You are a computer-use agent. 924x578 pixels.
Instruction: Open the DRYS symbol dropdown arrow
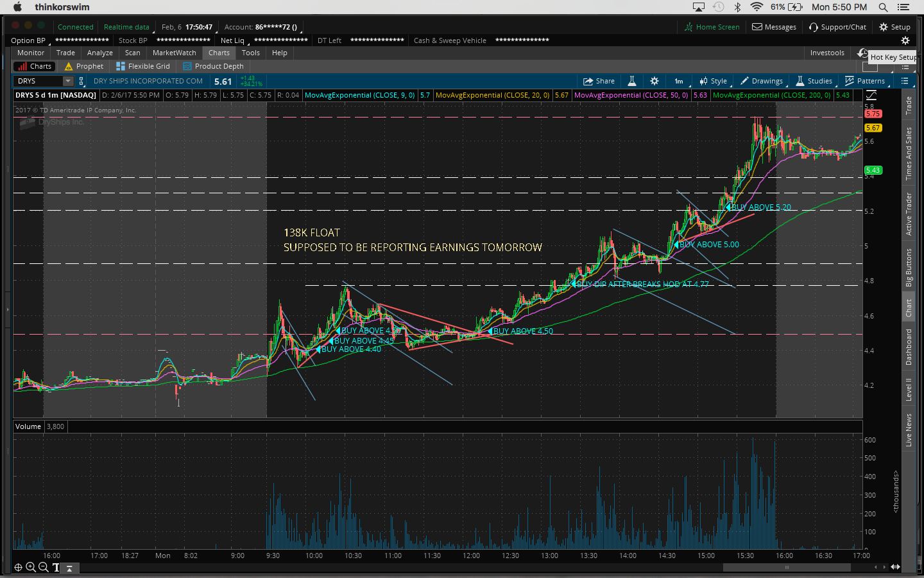(x=68, y=81)
